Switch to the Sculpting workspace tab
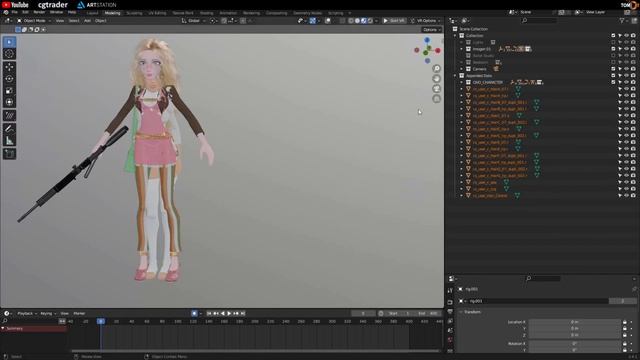 134,13
